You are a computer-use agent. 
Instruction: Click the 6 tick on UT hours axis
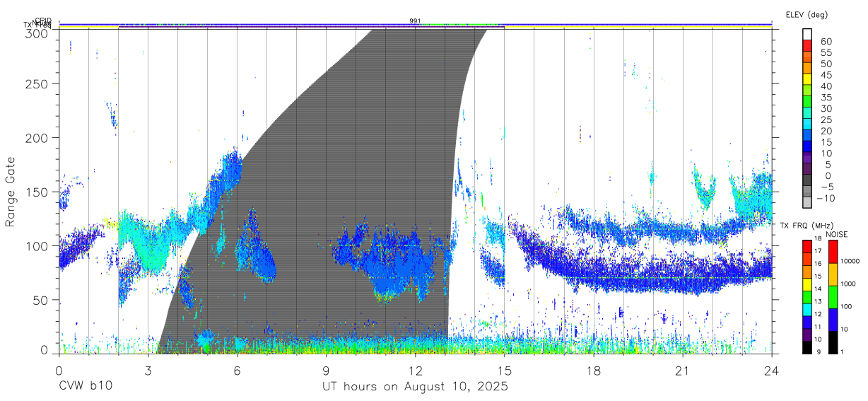pos(237,370)
